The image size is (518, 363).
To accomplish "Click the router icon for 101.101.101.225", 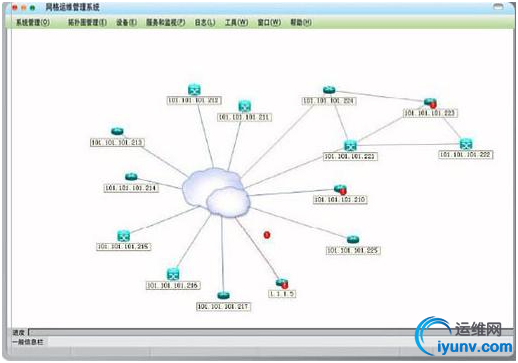I will coord(353,239).
